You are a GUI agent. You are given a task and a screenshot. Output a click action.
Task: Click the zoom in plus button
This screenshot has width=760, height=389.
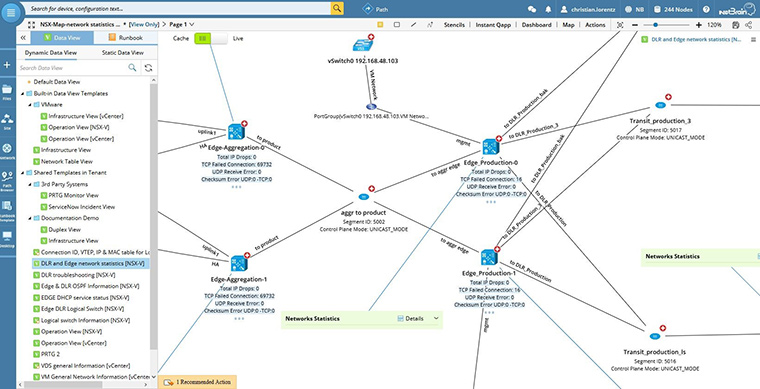698,25
